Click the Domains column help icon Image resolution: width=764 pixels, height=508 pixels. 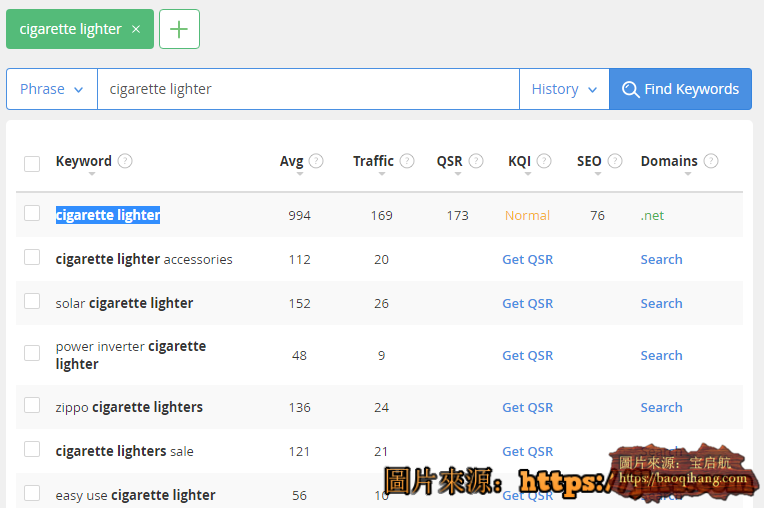point(711,161)
